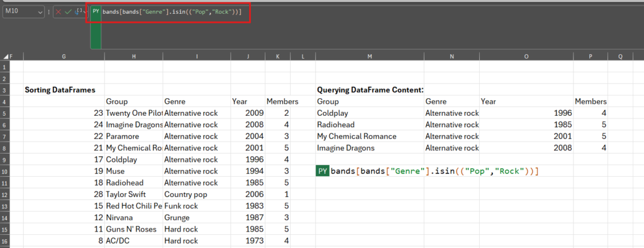The width and height of the screenshot is (644, 248).
Task: Select row 3 header
Action: 4,89
